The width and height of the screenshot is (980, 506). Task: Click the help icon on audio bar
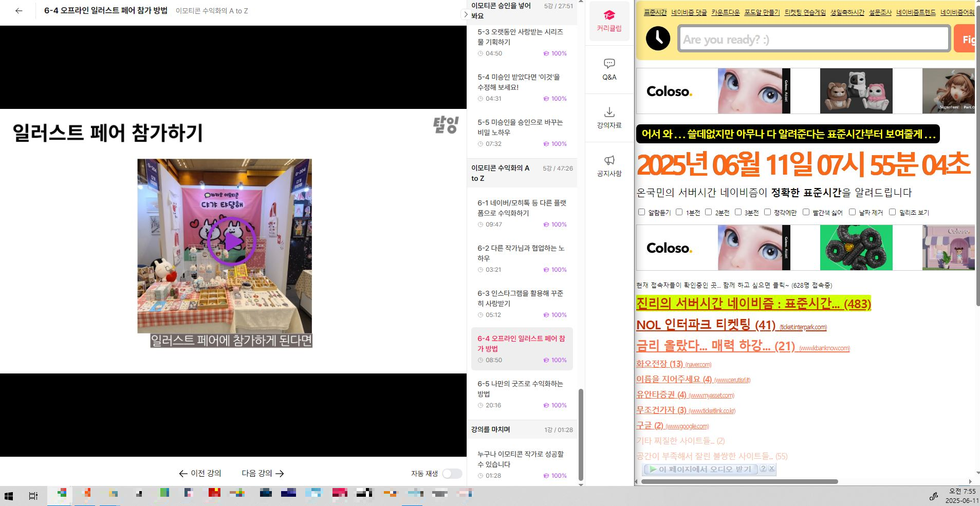point(763,468)
